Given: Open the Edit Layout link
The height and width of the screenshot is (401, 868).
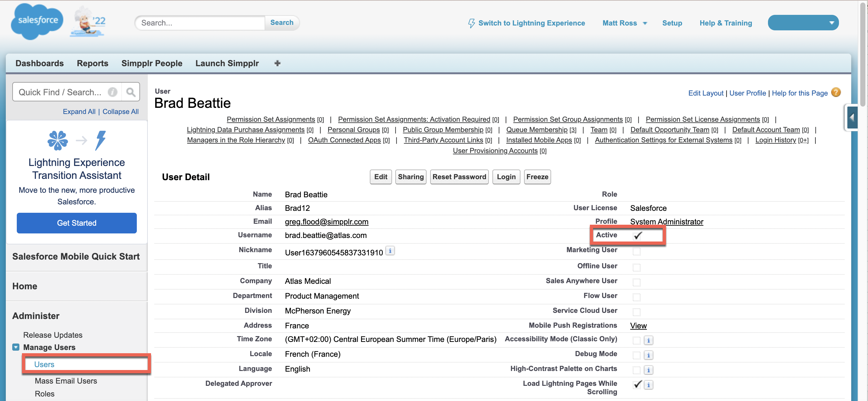Looking at the screenshot, I should pyautogui.click(x=706, y=93).
